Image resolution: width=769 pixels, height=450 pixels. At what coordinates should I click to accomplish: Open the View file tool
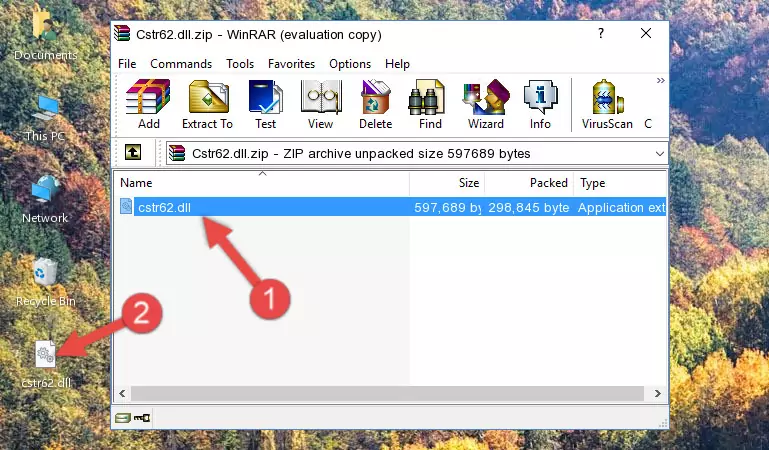tap(321, 104)
